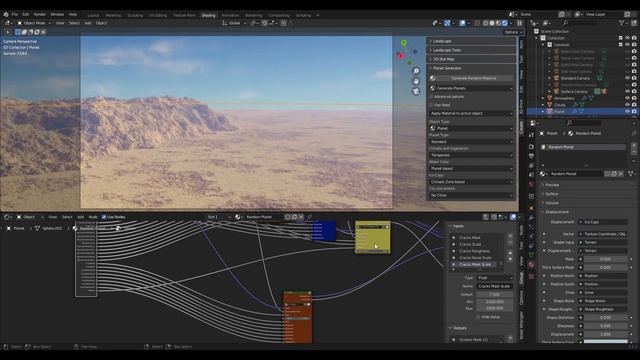Adjust the Sharpness value slider
Image resolution: width=640 pixels, height=360 pixels.
(x=606, y=326)
